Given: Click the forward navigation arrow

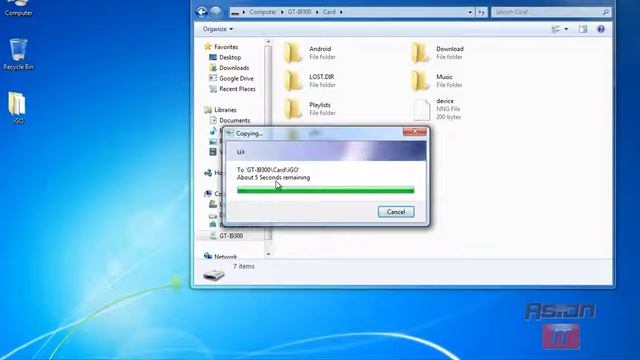Looking at the screenshot, I should (x=216, y=12).
